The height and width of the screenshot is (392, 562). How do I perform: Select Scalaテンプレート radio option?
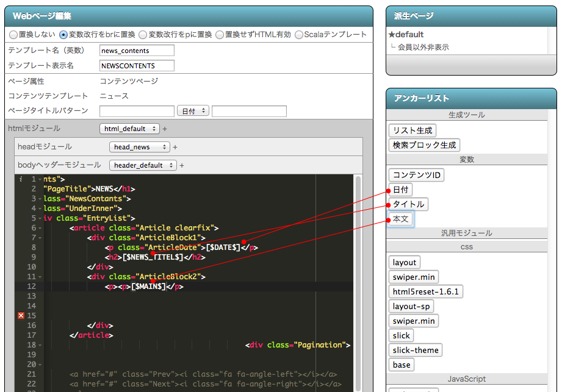tap(299, 35)
